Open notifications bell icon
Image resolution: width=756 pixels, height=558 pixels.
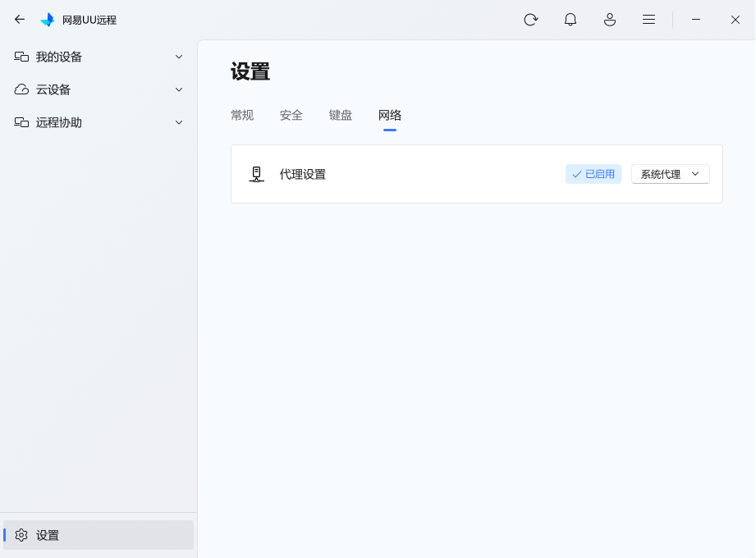tap(570, 20)
